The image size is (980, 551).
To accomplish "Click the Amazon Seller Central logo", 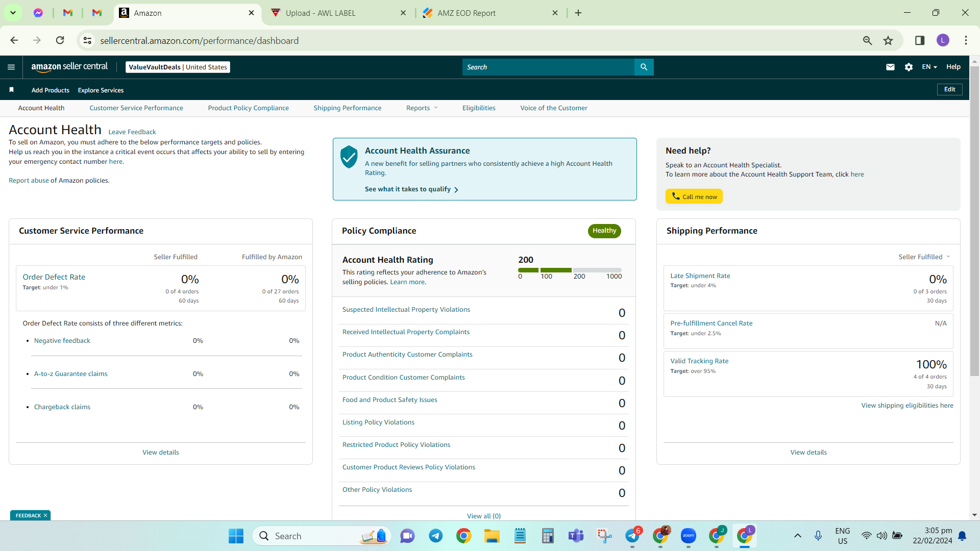I will coord(69,67).
